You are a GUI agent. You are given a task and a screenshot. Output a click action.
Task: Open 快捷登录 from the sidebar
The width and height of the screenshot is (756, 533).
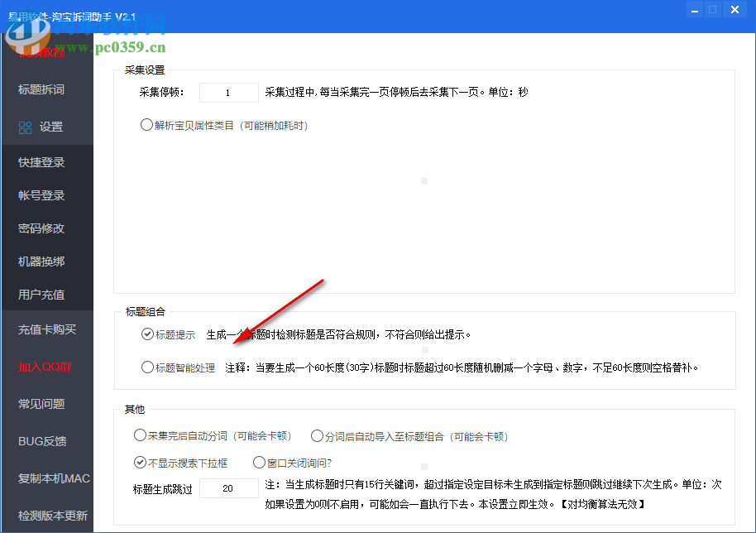[x=41, y=161]
